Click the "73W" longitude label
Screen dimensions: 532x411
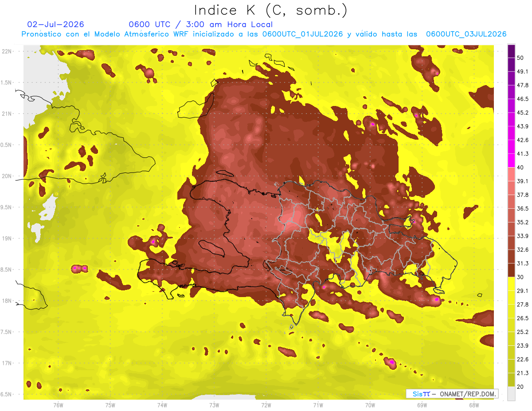214,405
